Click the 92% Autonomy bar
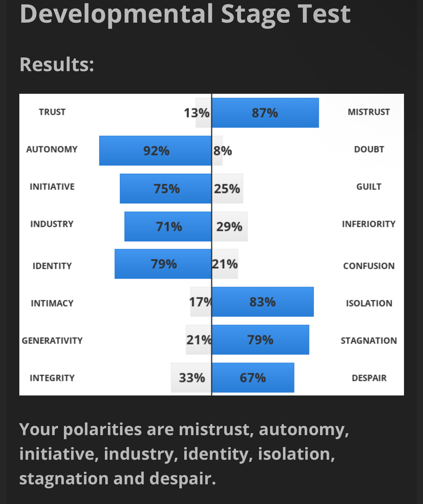 pos(155,151)
